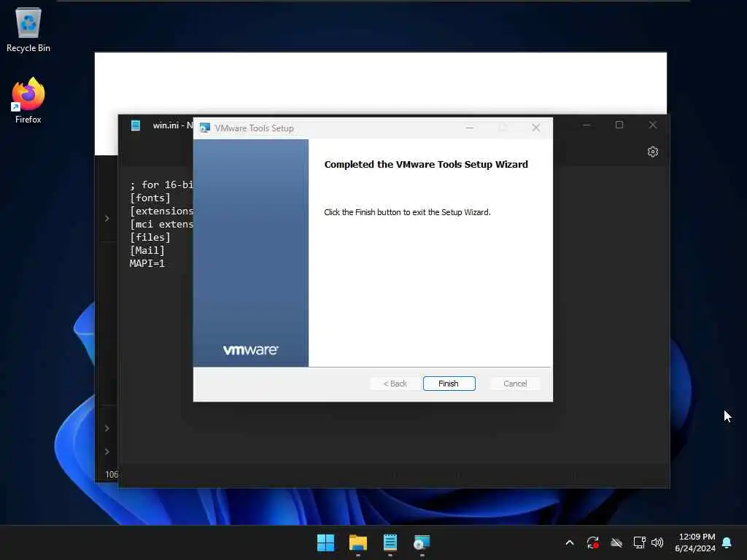This screenshot has height=560, width=747.
Task: Open the clock and date flyout
Action: point(695,542)
